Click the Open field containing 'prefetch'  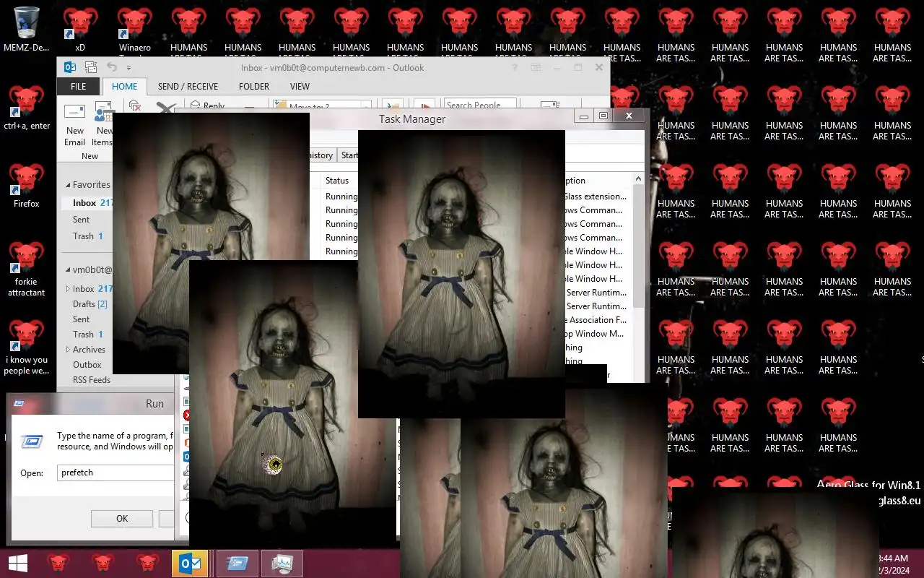[116, 473]
